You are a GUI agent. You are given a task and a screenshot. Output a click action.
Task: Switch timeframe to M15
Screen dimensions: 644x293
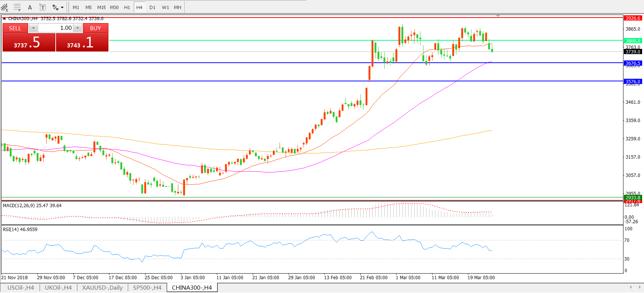pos(101,7)
